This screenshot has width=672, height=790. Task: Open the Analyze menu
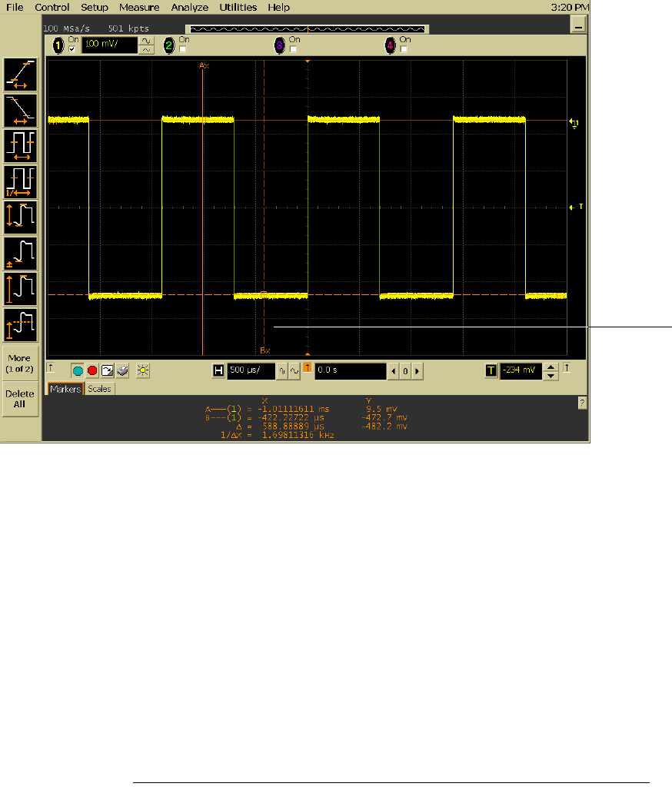pos(190,7)
